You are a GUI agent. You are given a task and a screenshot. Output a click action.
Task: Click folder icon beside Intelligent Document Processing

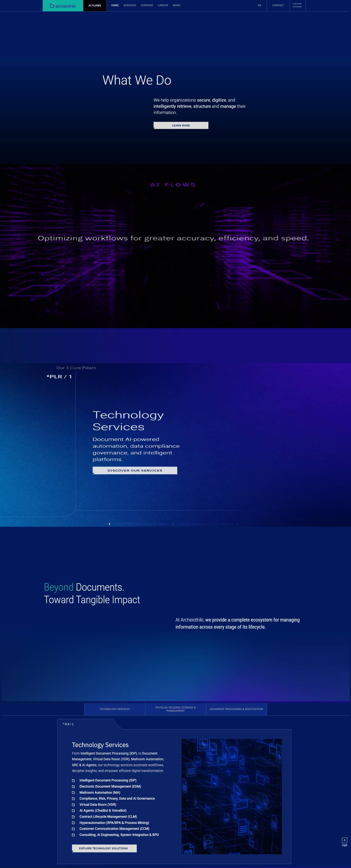tap(73, 780)
